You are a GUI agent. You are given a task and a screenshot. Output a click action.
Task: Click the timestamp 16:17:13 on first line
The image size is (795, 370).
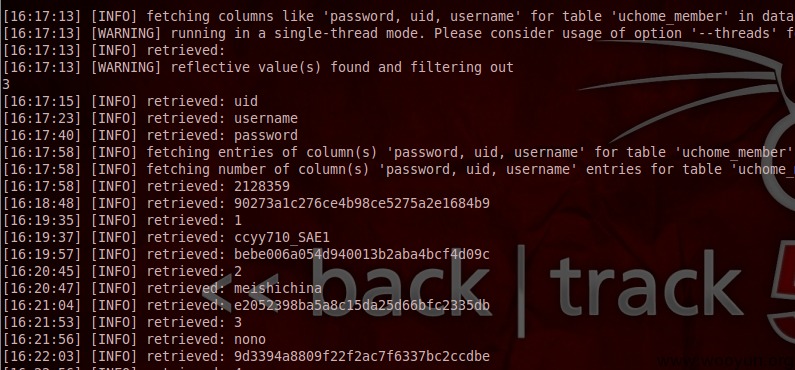42,16
